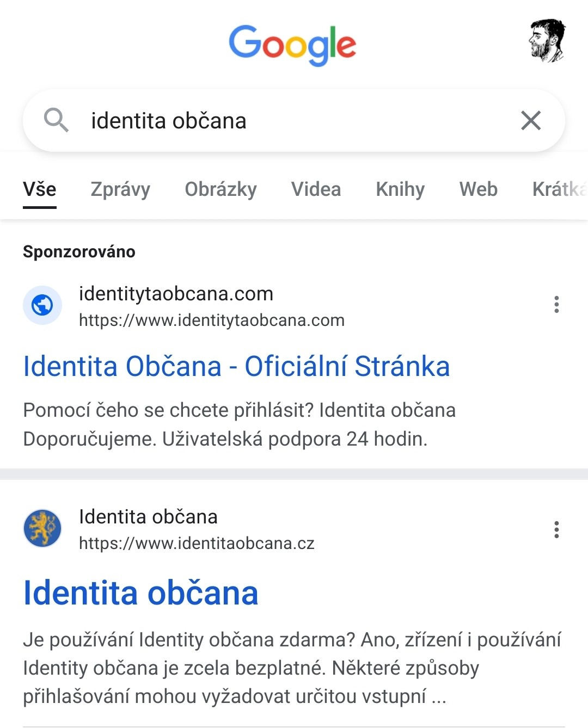The width and height of the screenshot is (588, 728).
Task: Select the Videa tab
Action: (316, 189)
